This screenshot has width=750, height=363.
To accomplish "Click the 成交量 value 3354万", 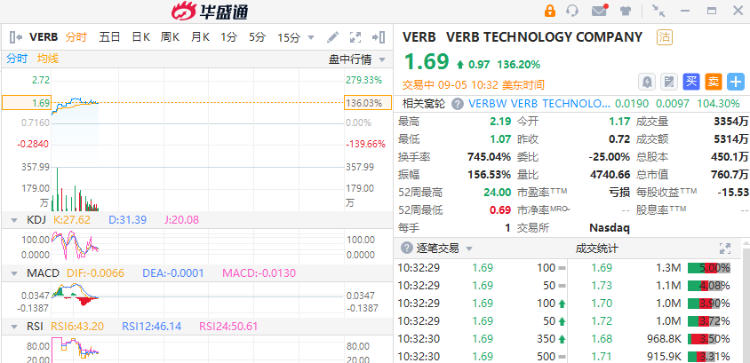I will (731, 121).
